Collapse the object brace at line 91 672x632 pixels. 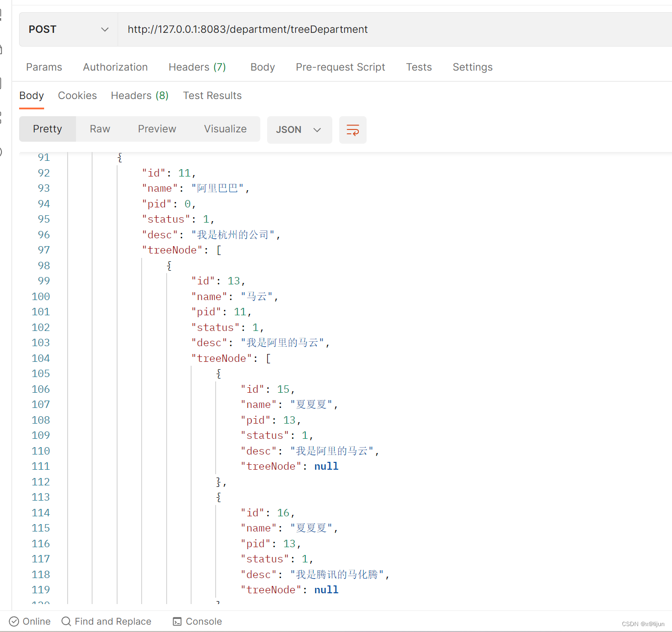(x=120, y=157)
